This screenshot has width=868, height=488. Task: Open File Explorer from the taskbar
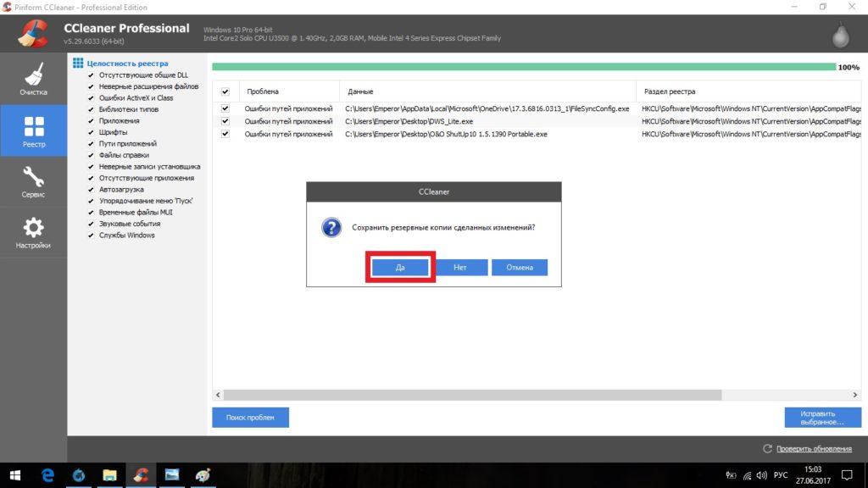(x=109, y=474)
